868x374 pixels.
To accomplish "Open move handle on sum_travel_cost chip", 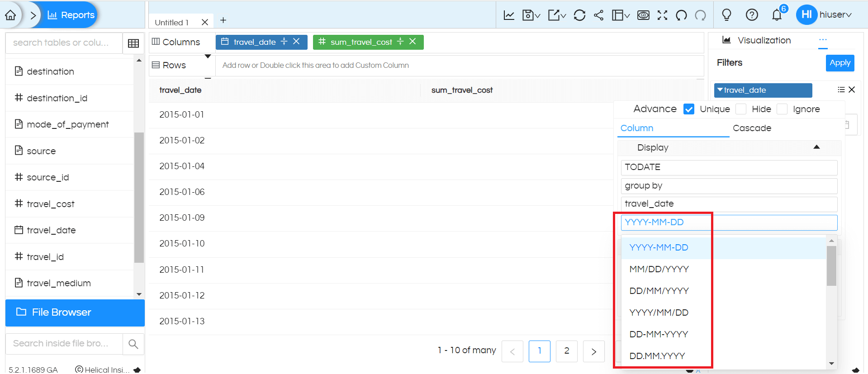I will click(400, 42).
